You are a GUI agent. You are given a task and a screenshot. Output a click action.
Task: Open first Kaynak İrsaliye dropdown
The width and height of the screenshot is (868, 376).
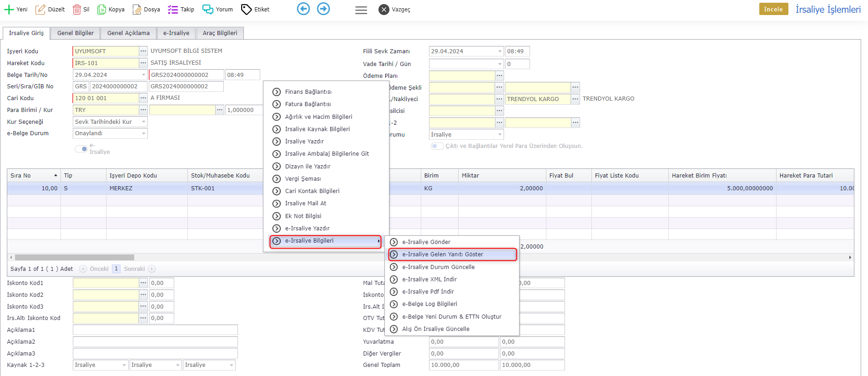(x=124, y=365)
